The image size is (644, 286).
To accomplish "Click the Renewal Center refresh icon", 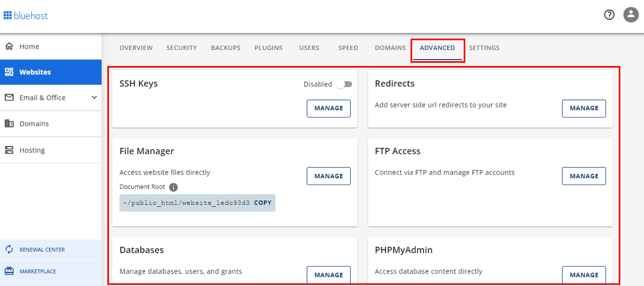I will 9,250.
